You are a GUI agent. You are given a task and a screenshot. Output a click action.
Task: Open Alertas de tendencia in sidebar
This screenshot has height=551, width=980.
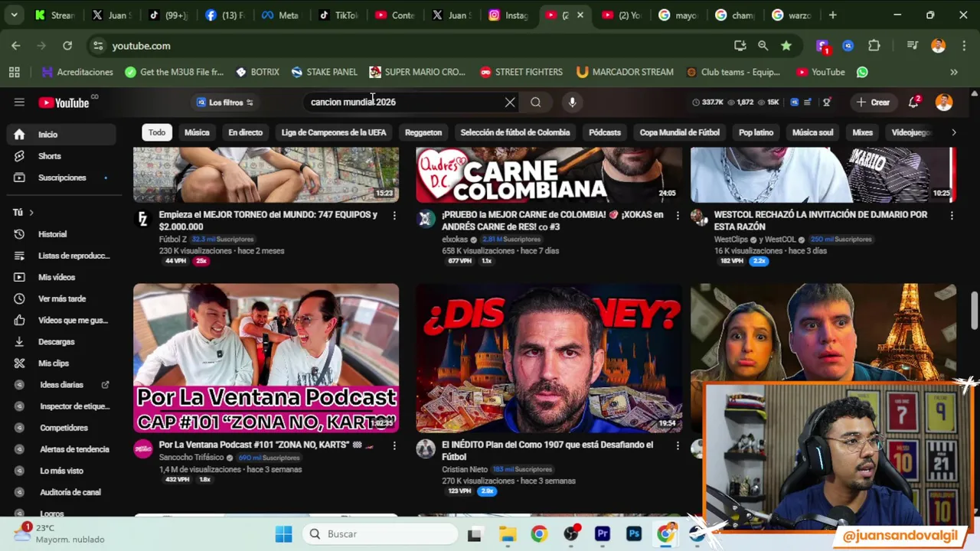[61, 449]
